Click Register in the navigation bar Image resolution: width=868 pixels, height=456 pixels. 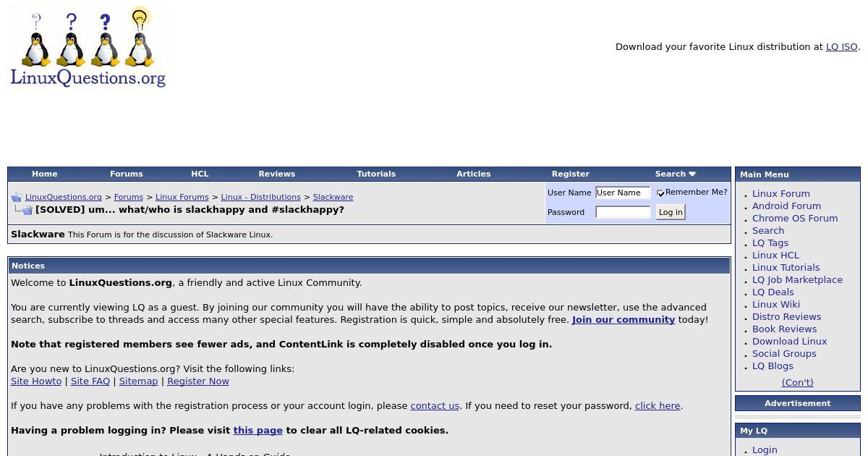(x=571, y=174)
